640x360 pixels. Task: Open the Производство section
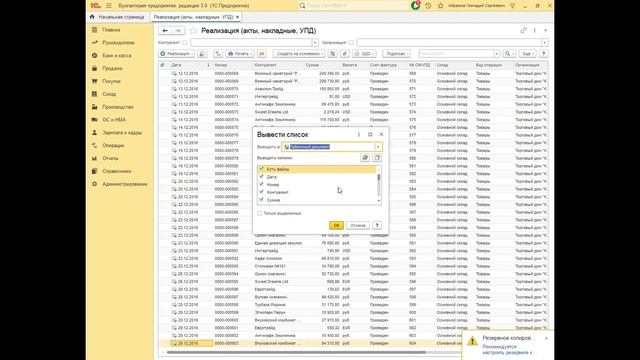(118, 107)
